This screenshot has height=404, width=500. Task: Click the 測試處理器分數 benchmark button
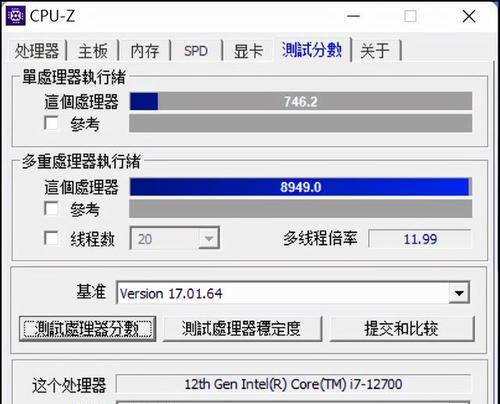pyautogui.click(x=88, y=329)
